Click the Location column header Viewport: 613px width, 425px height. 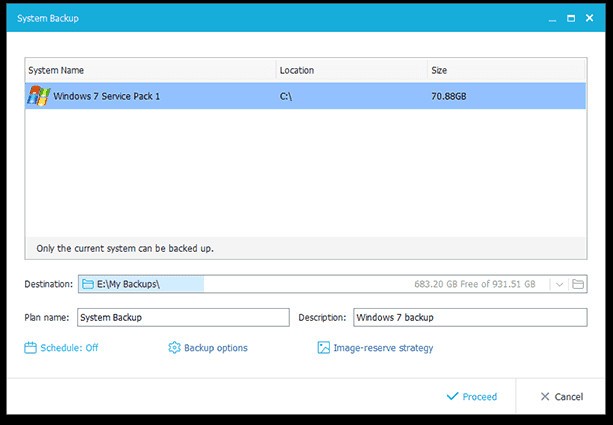pyautogui.click(x=351, y=70)
